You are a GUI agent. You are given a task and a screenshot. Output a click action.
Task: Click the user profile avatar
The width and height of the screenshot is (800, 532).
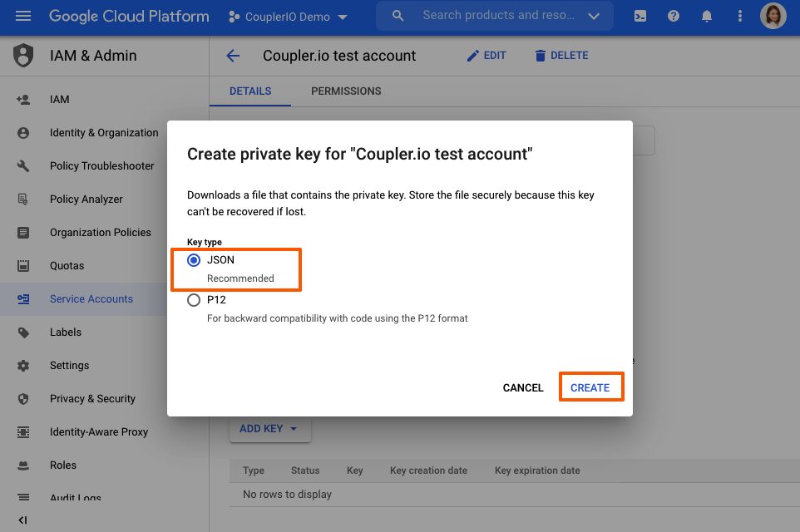773,16
